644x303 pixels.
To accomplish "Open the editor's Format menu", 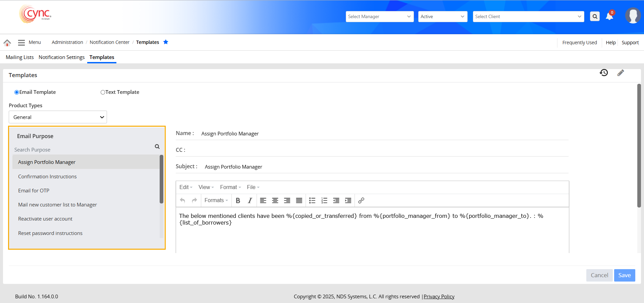I will (230, 187).
